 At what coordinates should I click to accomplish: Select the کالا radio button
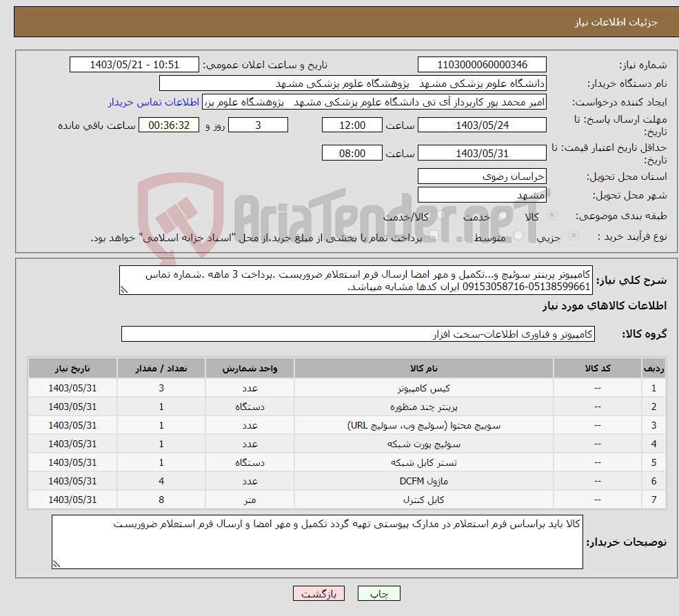[x=551, y=215]
